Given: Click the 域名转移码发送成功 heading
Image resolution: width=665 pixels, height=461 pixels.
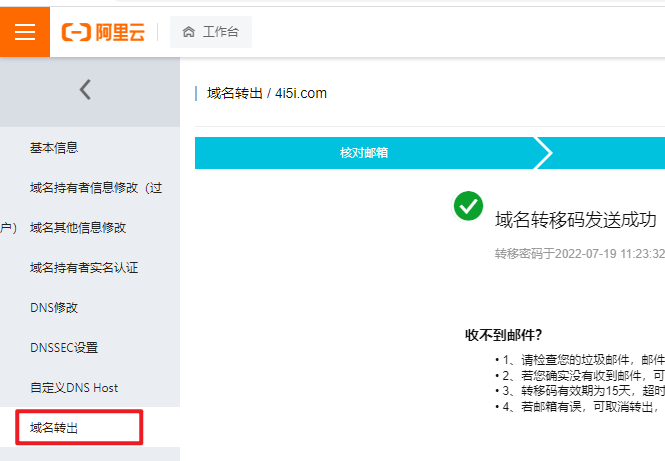Looking at the screenshot, I should 576,220.
